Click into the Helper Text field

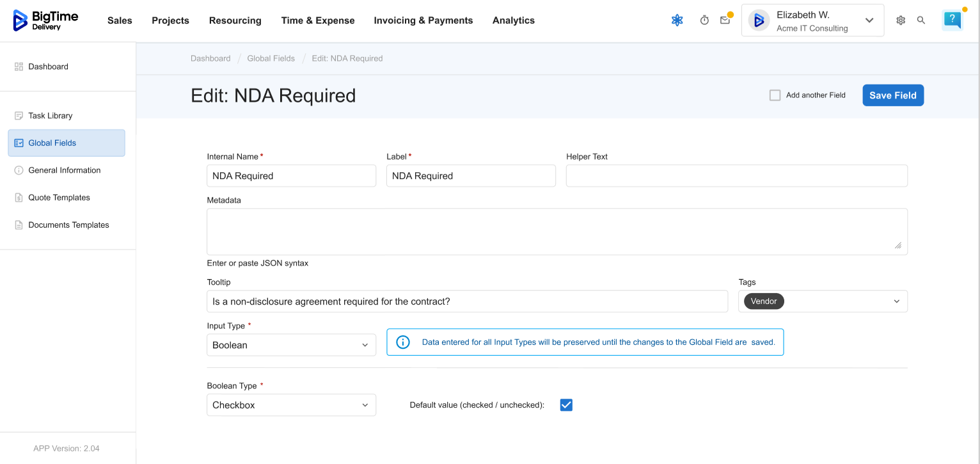pos(736,176)
